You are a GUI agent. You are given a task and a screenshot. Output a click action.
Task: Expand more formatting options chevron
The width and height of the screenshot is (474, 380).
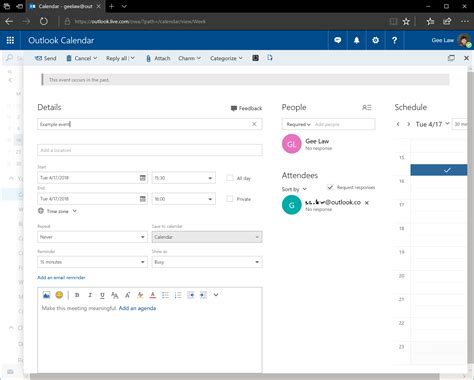216,295
